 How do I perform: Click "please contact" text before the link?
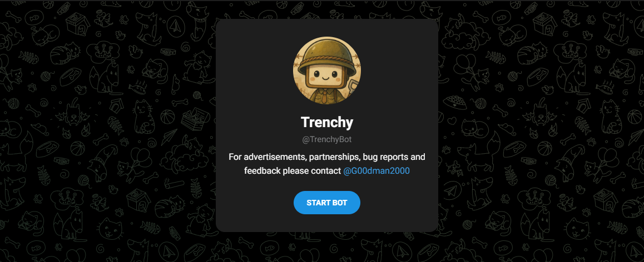coord(312,170)
